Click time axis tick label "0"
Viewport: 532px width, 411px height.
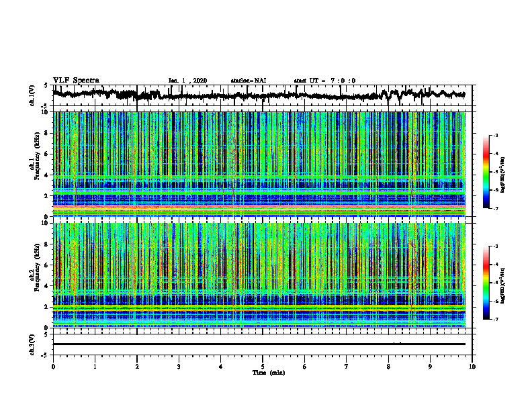[x=53, y=367]
